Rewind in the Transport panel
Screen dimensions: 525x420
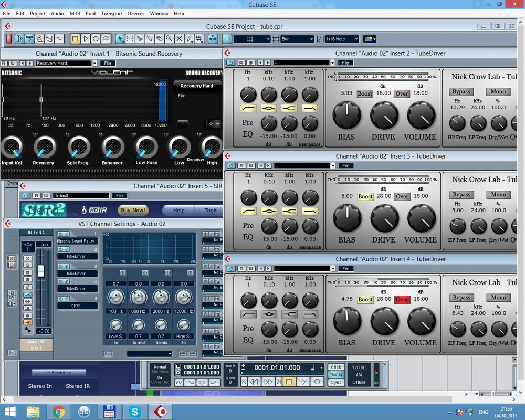255,382
